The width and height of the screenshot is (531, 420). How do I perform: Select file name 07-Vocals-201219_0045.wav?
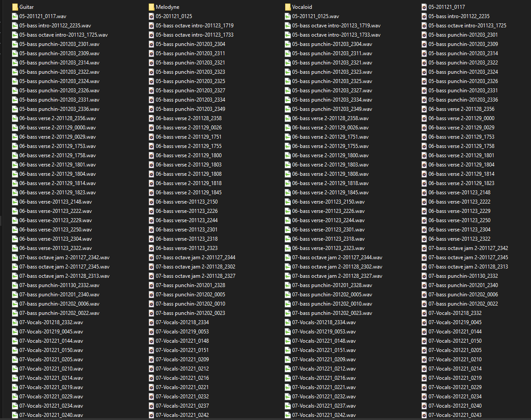51,332
